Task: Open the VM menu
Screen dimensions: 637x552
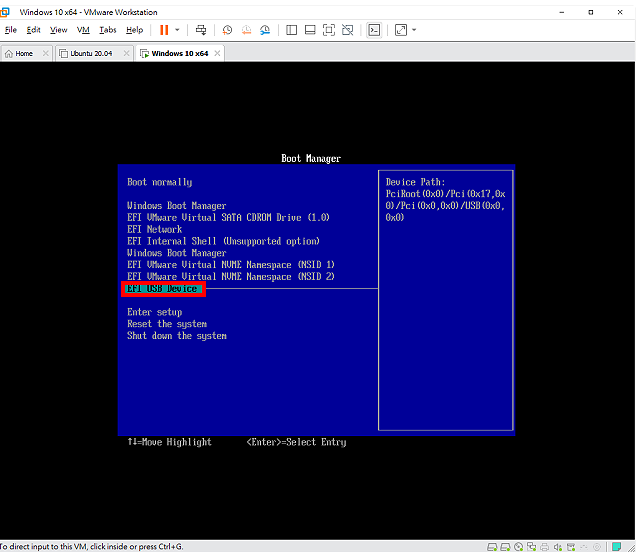Action: [83, 30]
